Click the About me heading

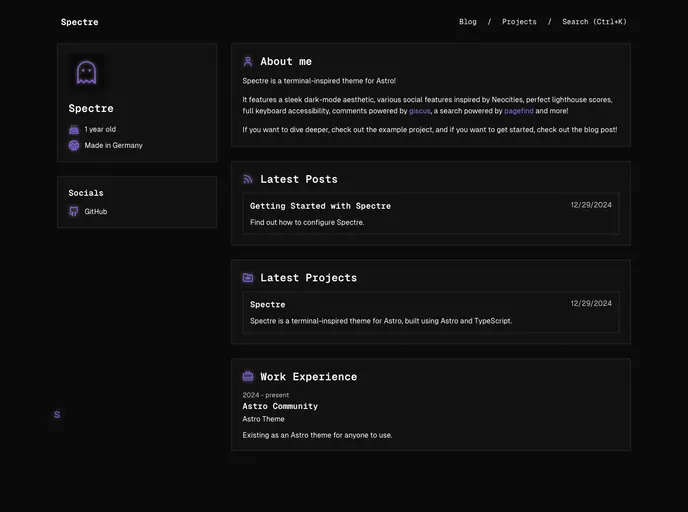point(286,61)
